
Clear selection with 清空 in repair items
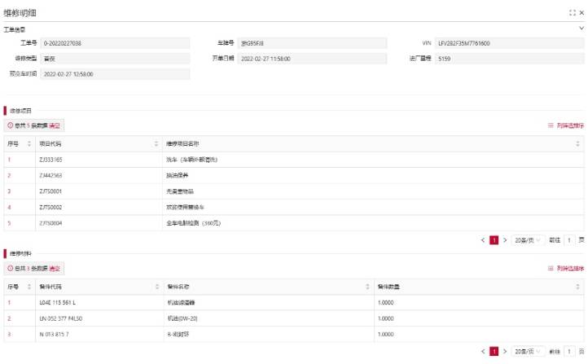pyautogui.click(x=55, y=126)
